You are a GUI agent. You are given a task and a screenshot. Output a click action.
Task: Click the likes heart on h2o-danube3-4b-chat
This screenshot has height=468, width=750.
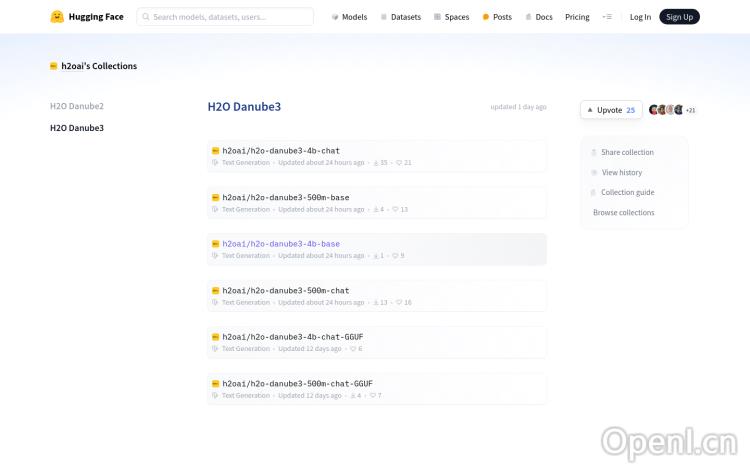(399, 163)
